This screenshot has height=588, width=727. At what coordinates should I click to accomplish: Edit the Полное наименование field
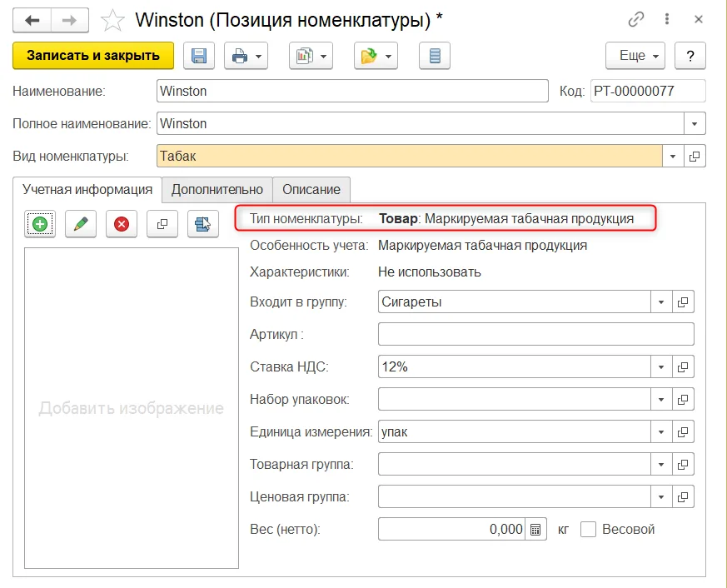(x=420, y=123)
